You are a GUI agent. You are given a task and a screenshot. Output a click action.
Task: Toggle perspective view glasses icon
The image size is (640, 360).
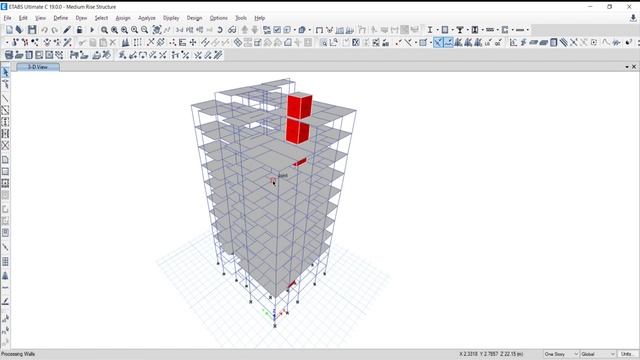pos(232,30)
